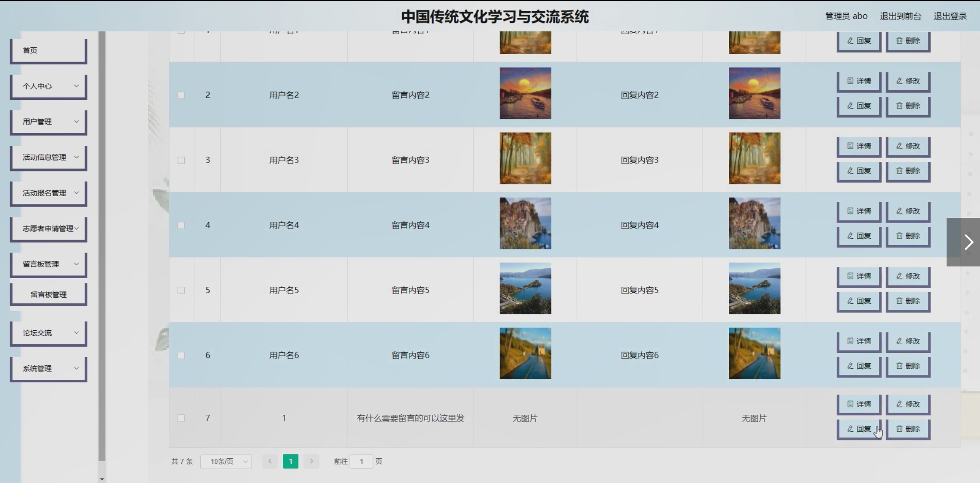The width and height of the screenshot is (980, 483).
Task: Go to previous page arrow
Action: pos(270,461)
